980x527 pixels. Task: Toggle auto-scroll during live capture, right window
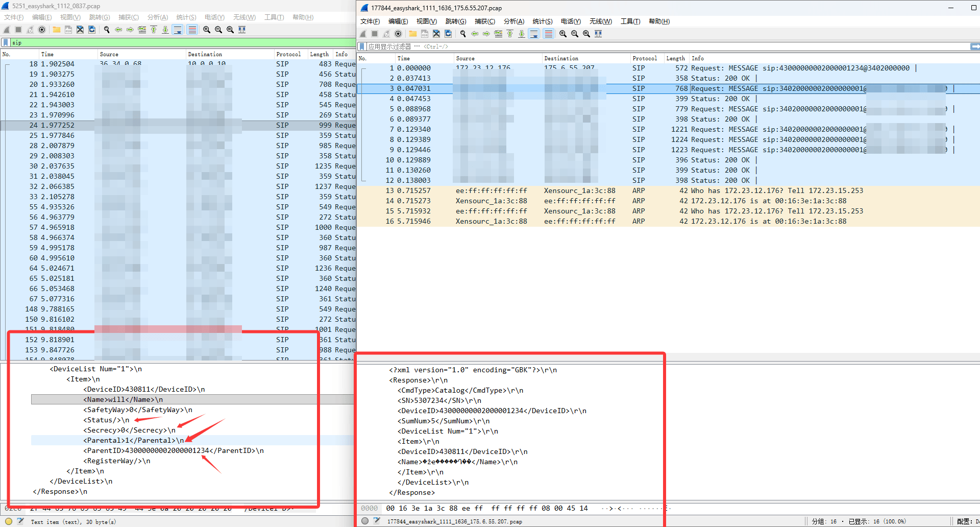click(x=534, y=34)
